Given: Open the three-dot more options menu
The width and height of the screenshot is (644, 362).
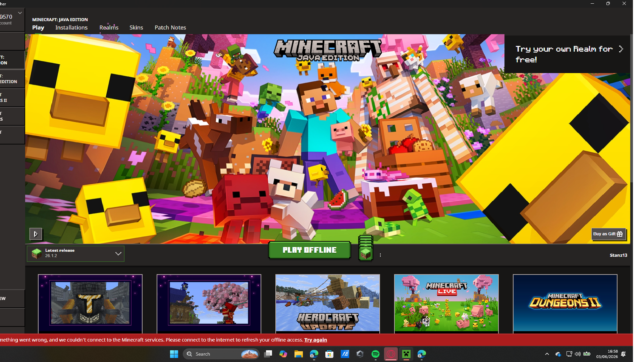Looking at the screenshot, I should [x=380, y=255].
